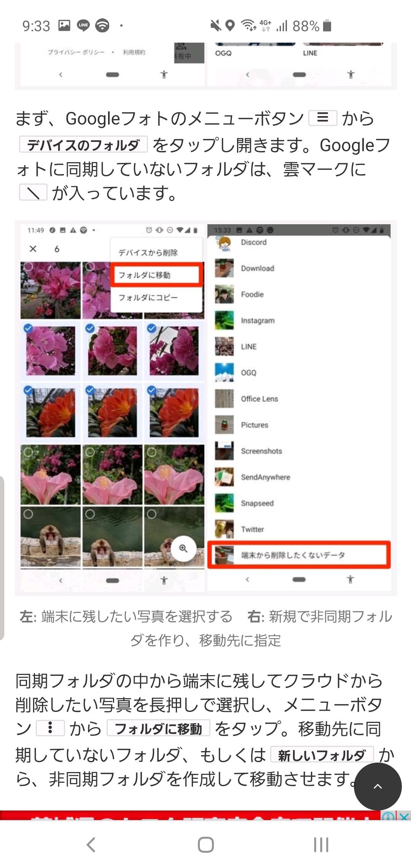
Task: Tap the 端末から削除したくないデータ folder
Action: pyautogui.click(x=299, y=555)
